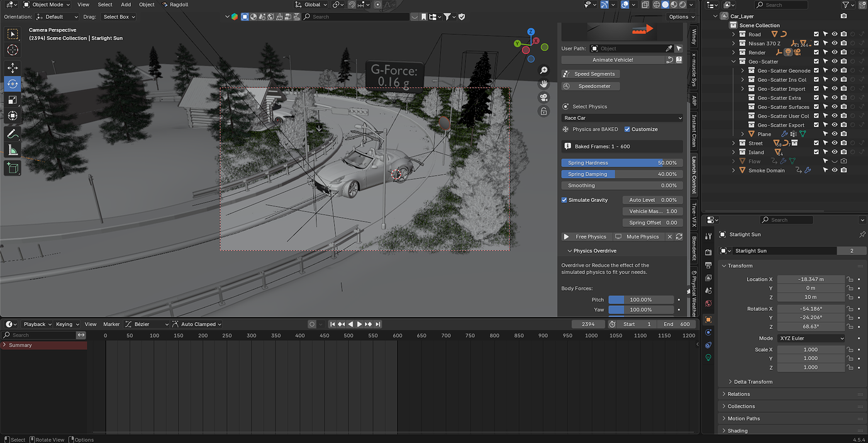Screen dimensions: 868x443
Task: Open the World properties tab
Action: pyautogui.click(x=708, y=303)
